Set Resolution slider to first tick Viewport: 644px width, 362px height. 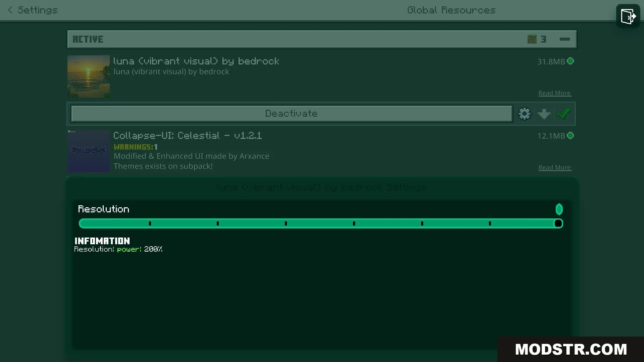[x=150, y=223]
